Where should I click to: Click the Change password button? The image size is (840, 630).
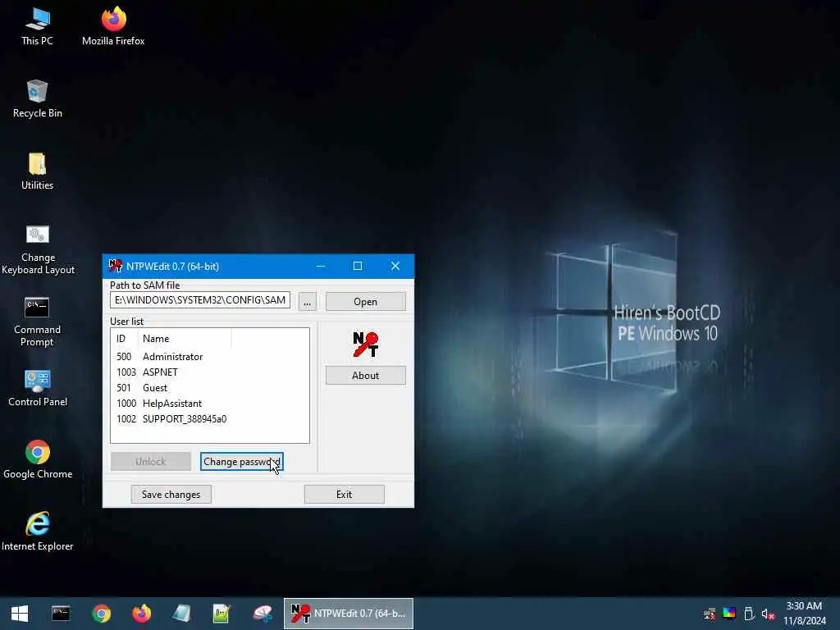tap(242, 462)
